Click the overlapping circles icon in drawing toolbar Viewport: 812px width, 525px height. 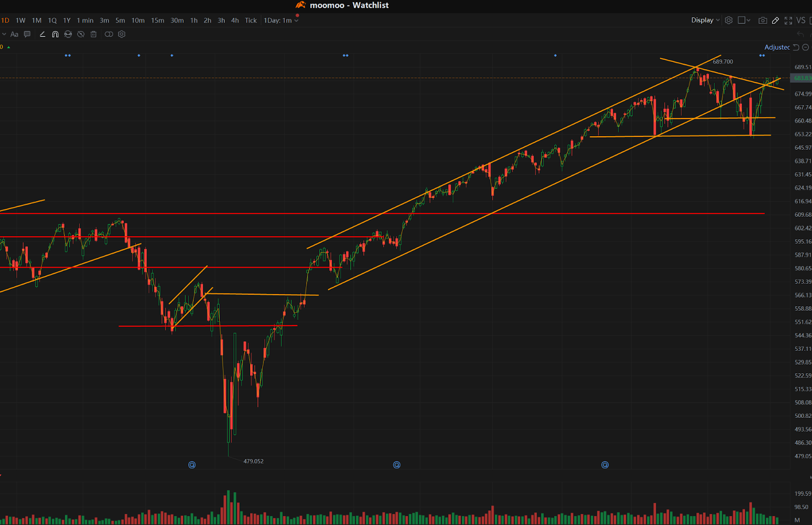pyautogui.click(x=109, y=35)
